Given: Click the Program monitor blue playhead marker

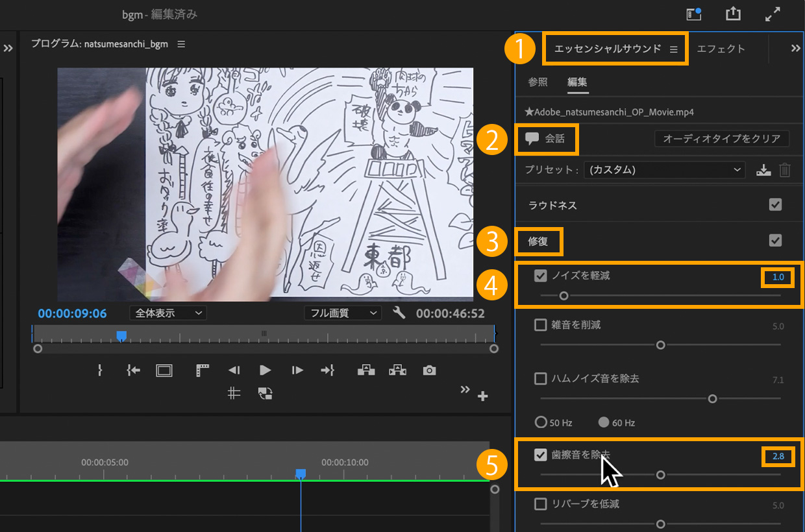Looking at the screenshot, I should pyautogui.click(x=121, y=335).
